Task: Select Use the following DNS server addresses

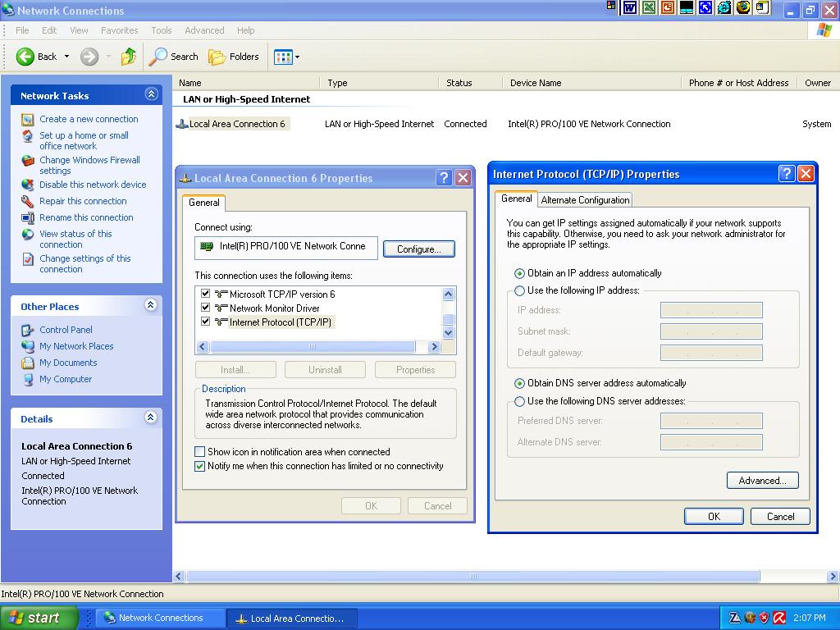Action: tap(519, 401)
